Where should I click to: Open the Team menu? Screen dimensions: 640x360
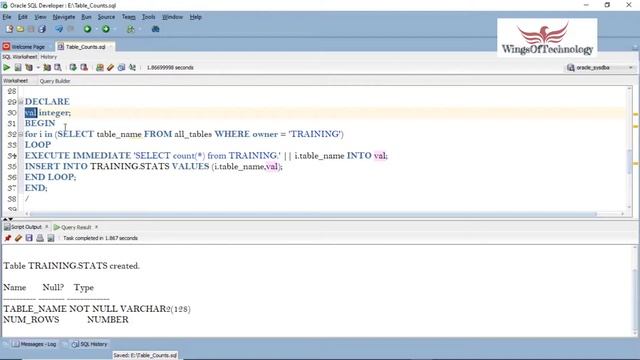[x=129, y=17]
